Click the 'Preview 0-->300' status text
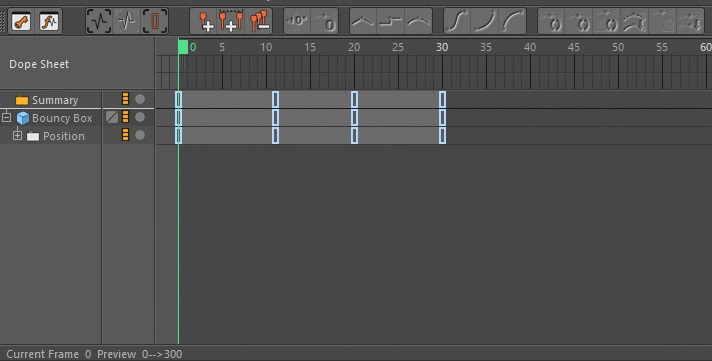 click(x=139, y=354)
